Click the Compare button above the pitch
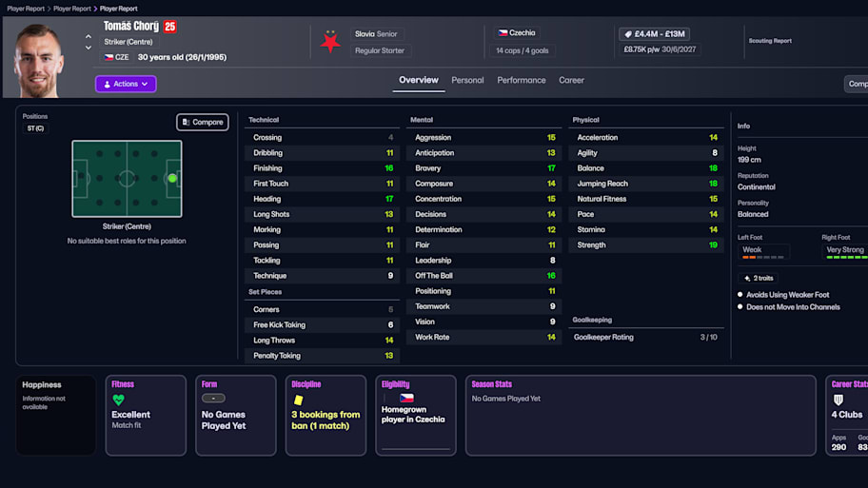The height and width of the screenshot is (488, 868). pyautogui.click(x=203, y=123)
